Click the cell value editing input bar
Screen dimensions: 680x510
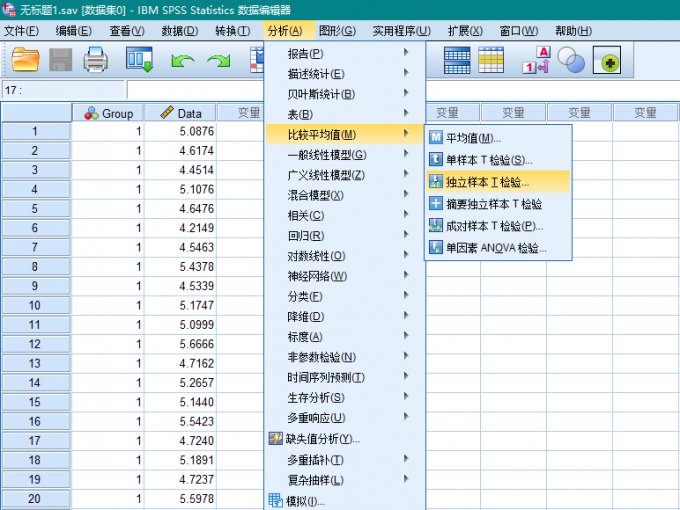pyautogui.click(x=195, y=90)
